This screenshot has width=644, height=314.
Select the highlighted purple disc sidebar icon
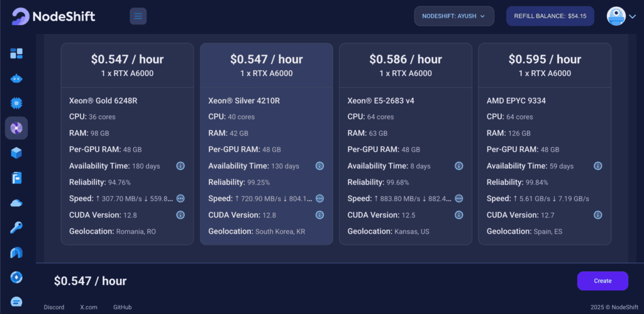(x=16, y=128)
